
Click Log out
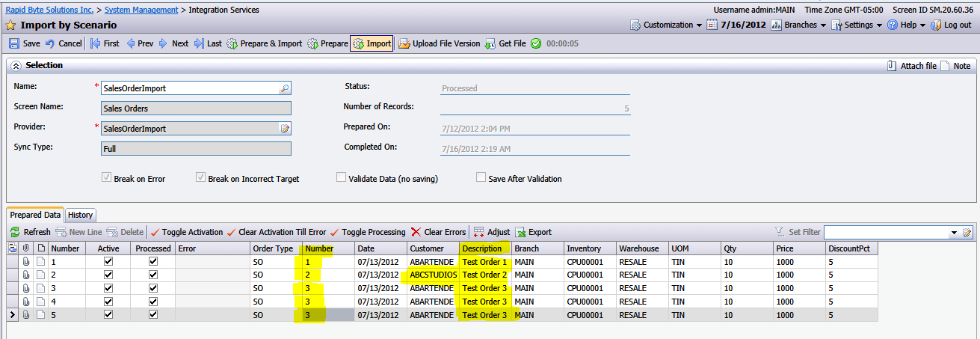(951, 25)
